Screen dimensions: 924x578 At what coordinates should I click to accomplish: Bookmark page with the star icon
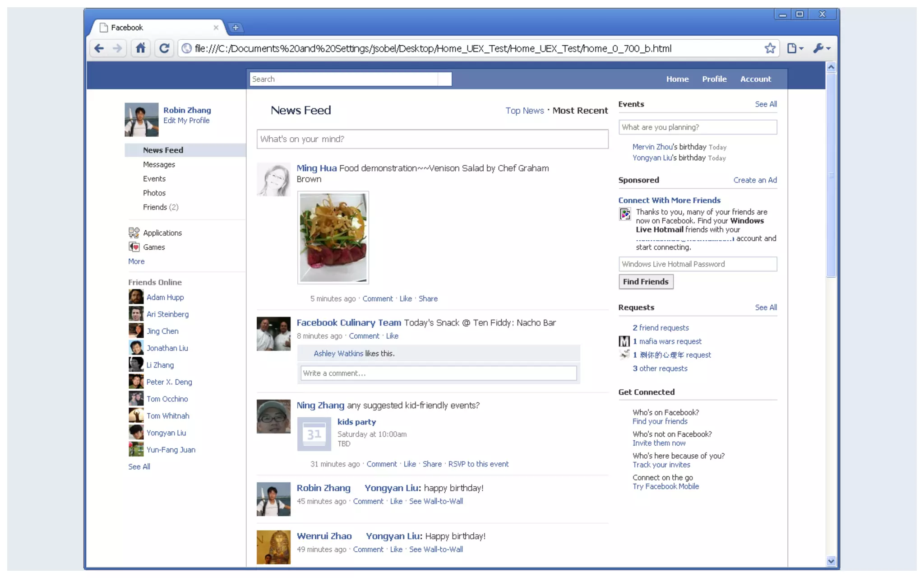[x=770, y=48]
